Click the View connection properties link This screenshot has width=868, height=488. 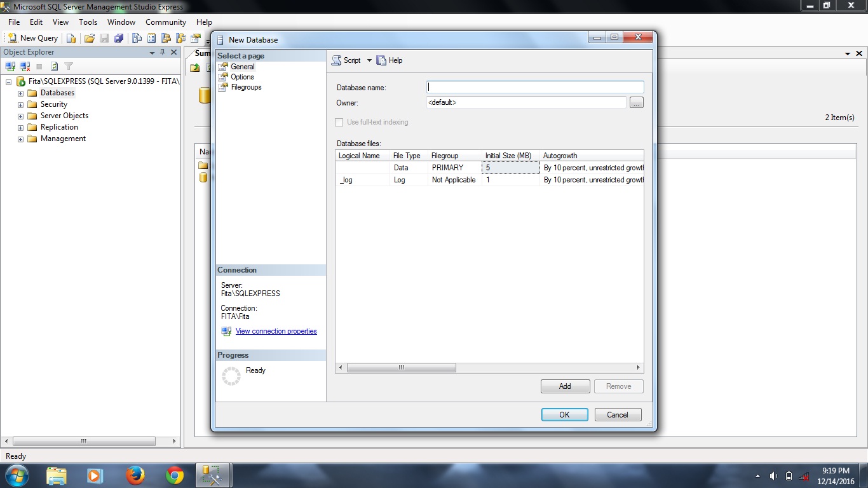point(276,331)
